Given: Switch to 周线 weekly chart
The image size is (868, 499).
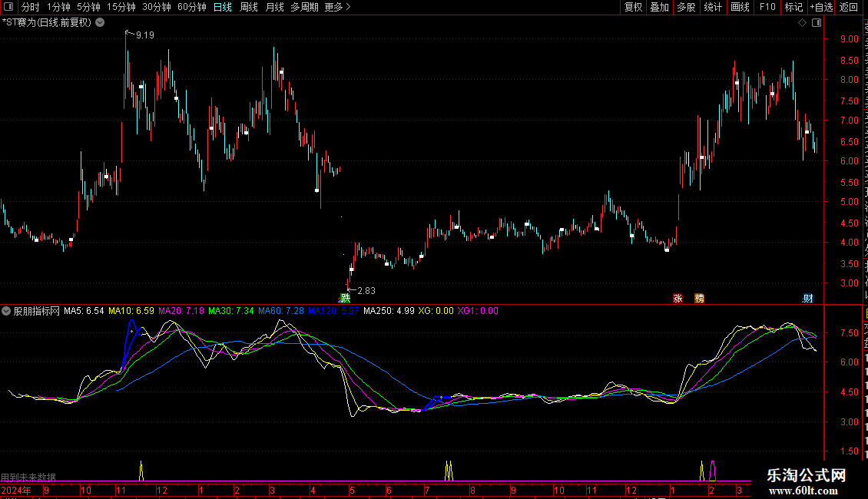Looking at the screenshot, I should pyautogui.click(x=249, y=7).
